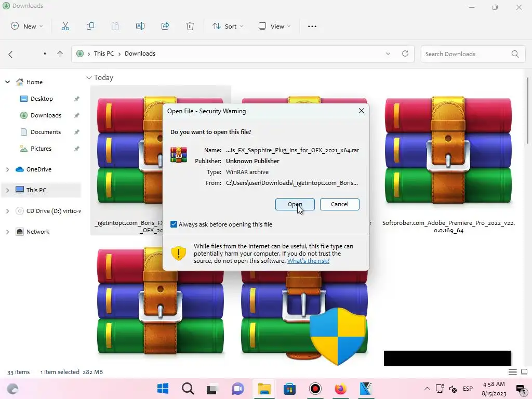This screenshot has height=399, width=532.
Task: Click the Rename icon in toolbar
Action: point(140,26)
